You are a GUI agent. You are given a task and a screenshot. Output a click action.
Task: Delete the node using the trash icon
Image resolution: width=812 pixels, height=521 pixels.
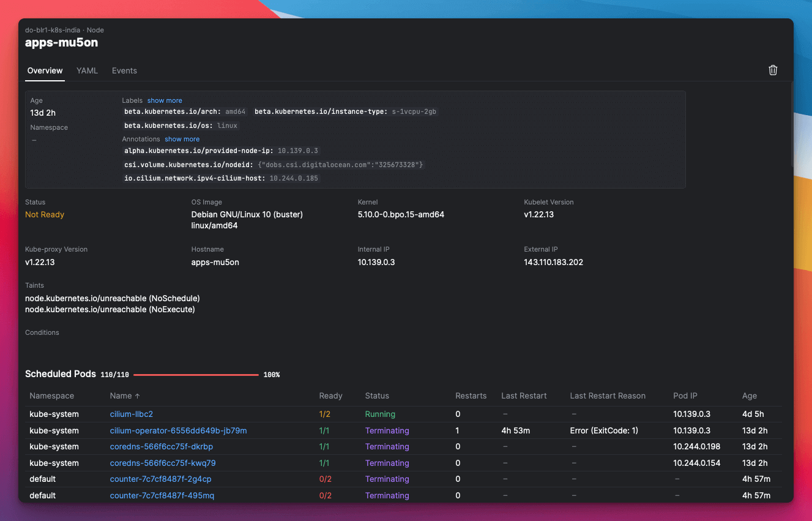773,70
